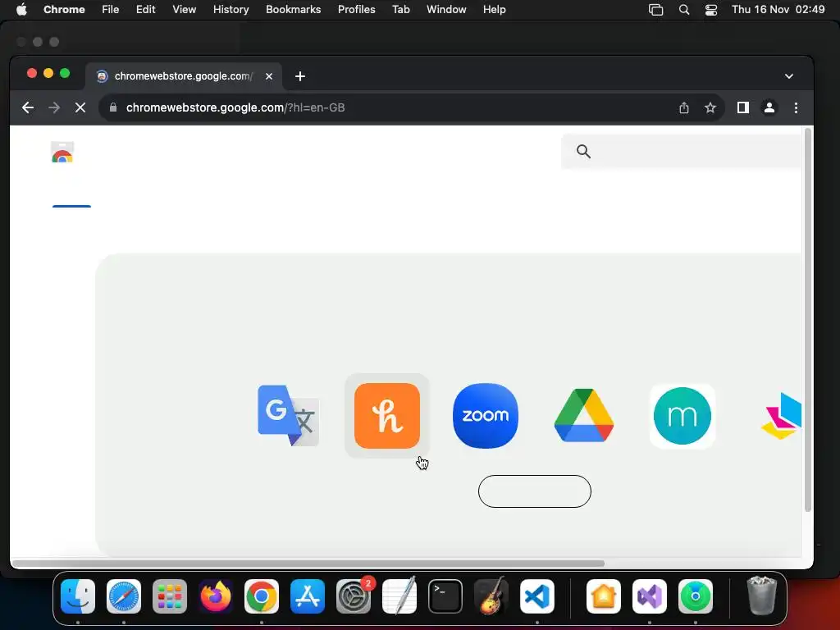
Task: Open the Chrome profile menu
Action: 769,107
